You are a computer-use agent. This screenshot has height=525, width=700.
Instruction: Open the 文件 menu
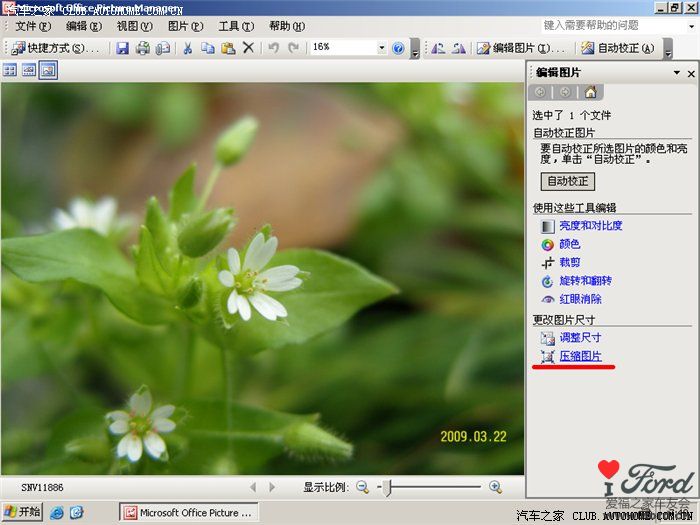(x=33, y=26)
